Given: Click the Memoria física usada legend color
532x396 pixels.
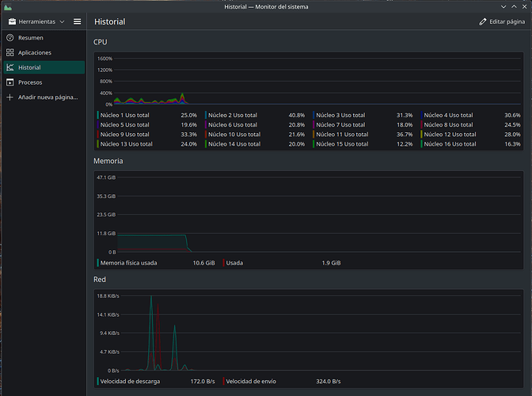Looking at the screenshot, I should 97,262.
